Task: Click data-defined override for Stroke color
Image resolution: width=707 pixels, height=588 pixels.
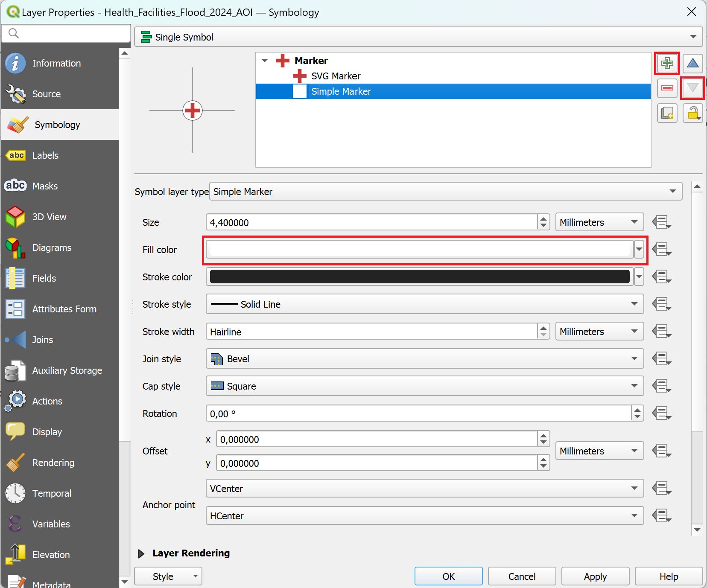Action: pos(661,277)
